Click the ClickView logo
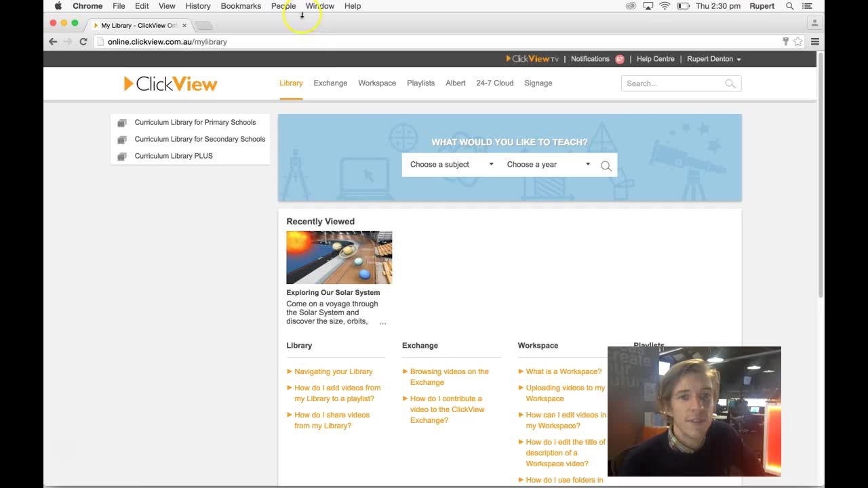 (x=170, y=83)
